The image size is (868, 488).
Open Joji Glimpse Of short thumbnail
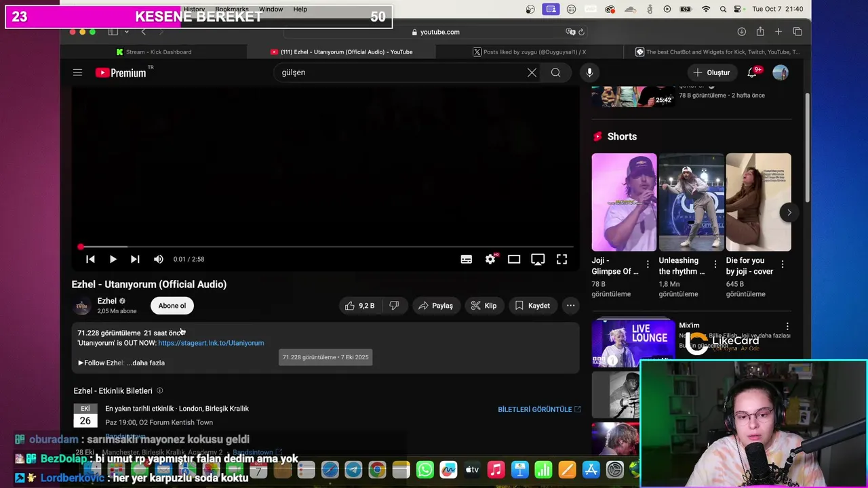coord(624,202)
